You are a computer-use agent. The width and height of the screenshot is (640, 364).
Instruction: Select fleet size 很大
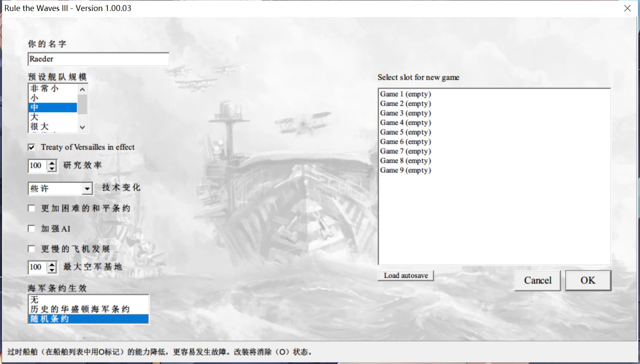click(x=53, y=126)
